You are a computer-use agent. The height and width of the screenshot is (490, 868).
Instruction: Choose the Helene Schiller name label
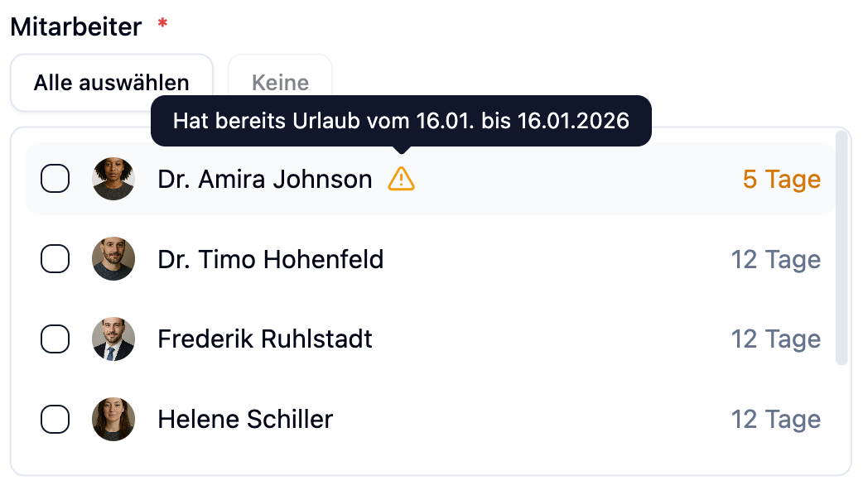point(245,420)
